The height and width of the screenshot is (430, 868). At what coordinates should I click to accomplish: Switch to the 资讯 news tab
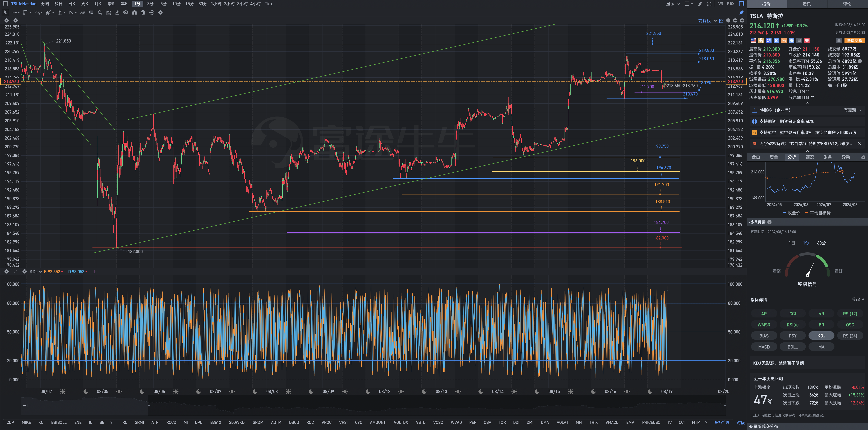(807, 4)
